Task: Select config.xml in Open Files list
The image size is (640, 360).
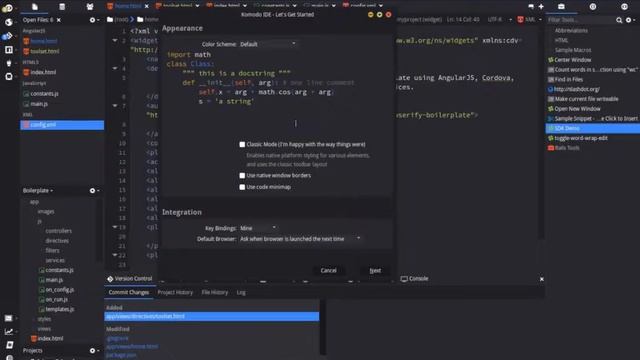Action: point(62,125)
